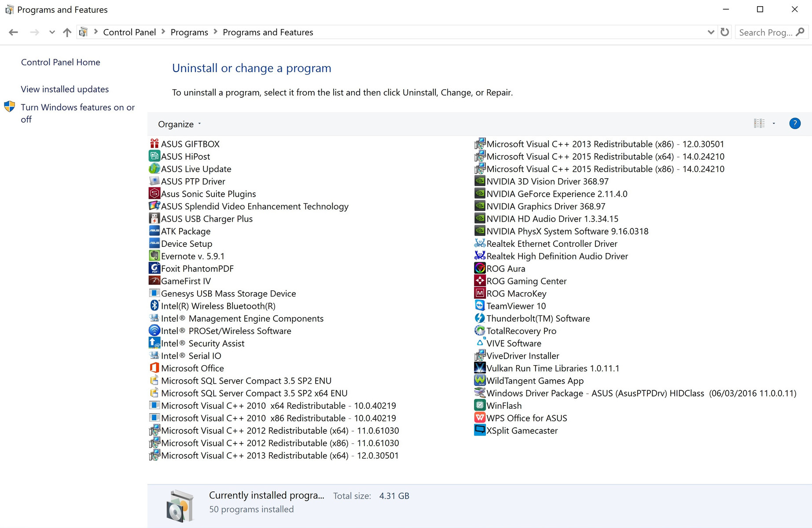Click the Realtek High Definition Audio icon
The width and height of the screenshot is (812, 528).
tap(480, 256)
